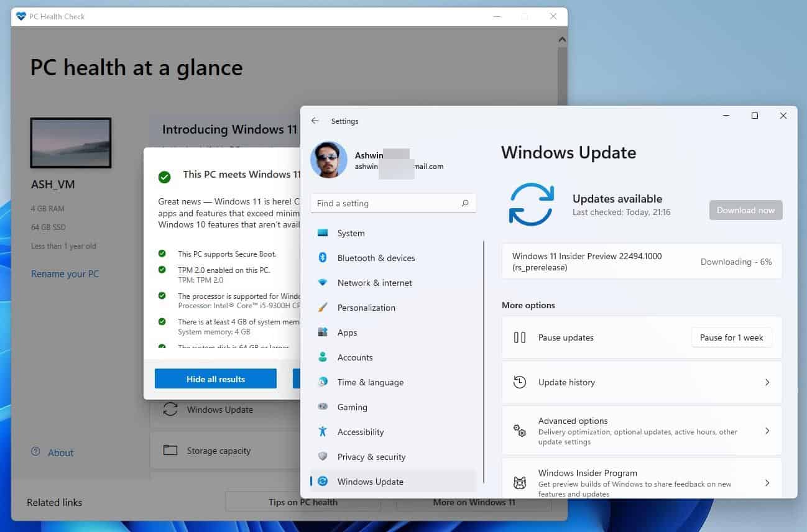Click the Find a setting search field
This screenshot has height=532, width=807.
(x=393, y=203)
